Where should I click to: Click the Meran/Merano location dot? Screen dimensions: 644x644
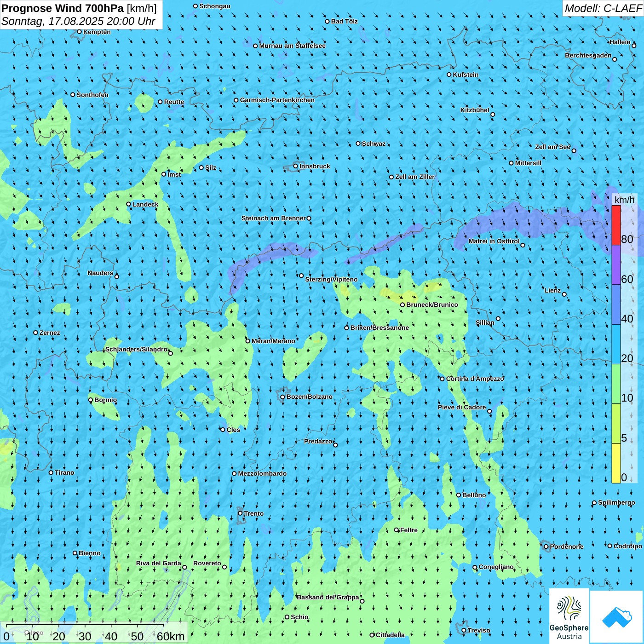(x=248, y=341)
